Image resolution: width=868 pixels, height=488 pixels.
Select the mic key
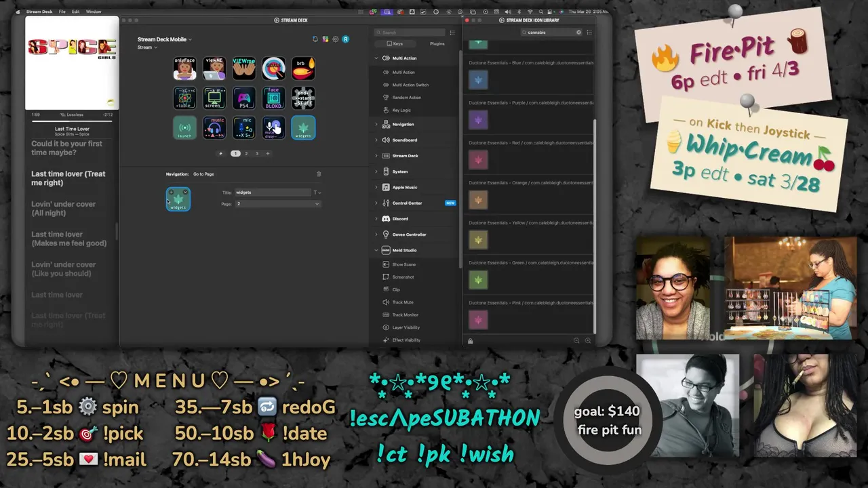tap(244, 128)
